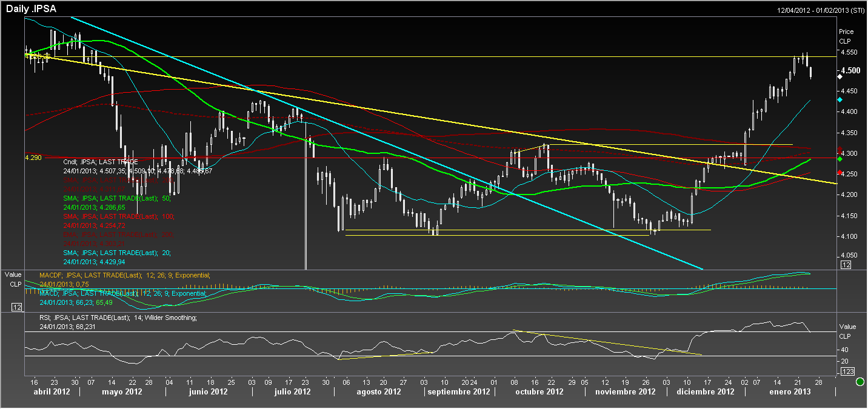Screen dimensions: 868x409
Task: Click the green SMA 50 axis diamond
Action: pyautogui.click(x=840, y=159)
